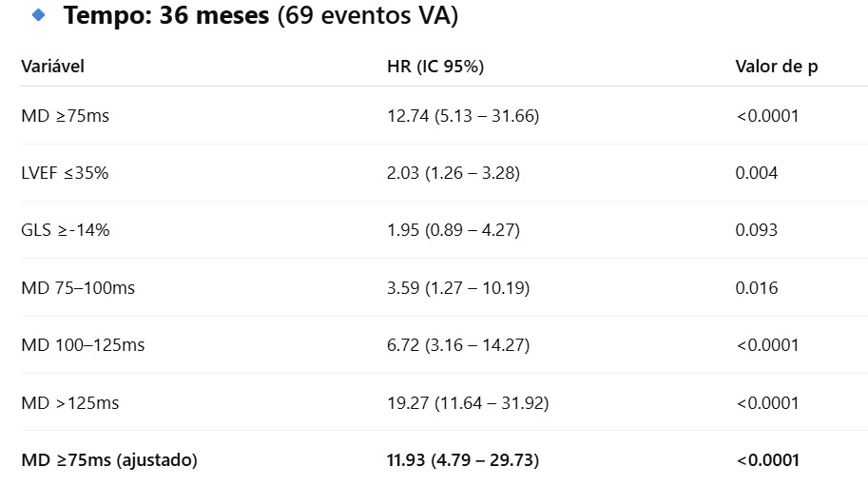Click the blue diamond bullet icon
This screenshot has width=868, height=486.
(x=39, y=15)
